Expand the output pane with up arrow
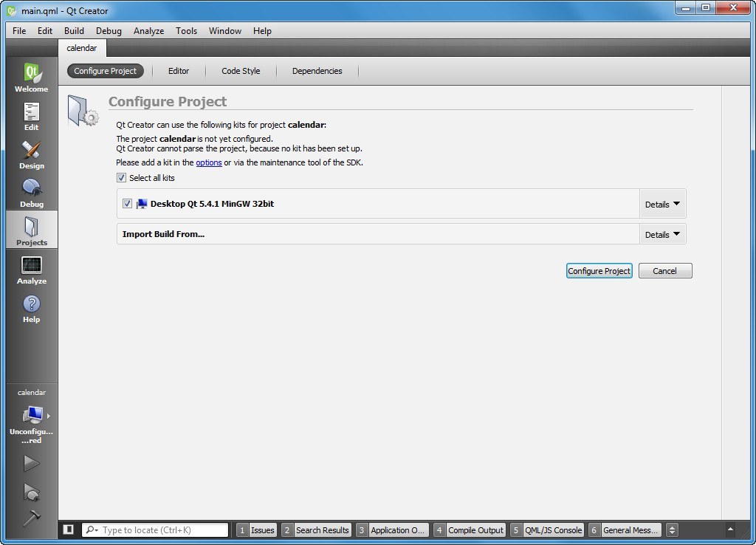The image size is (756, 545). click(730, 529)
